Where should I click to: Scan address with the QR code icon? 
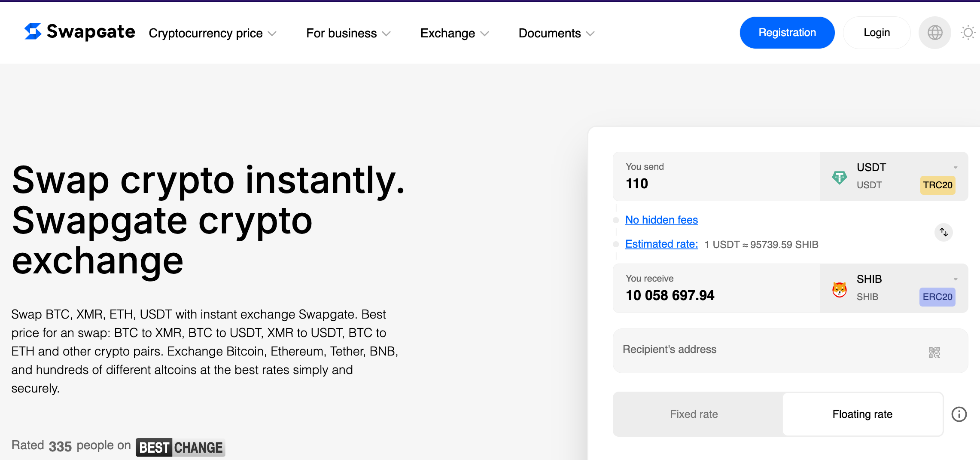click(934, 353)
